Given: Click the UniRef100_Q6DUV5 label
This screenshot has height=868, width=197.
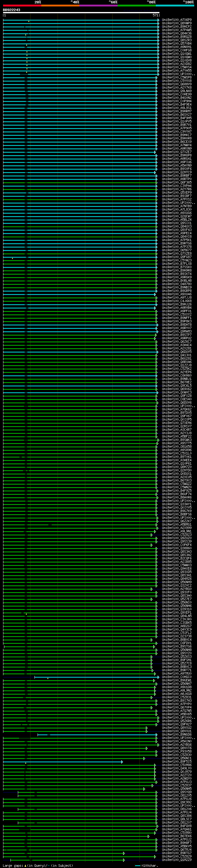Looking at the screenshot, I should (176, 352).
